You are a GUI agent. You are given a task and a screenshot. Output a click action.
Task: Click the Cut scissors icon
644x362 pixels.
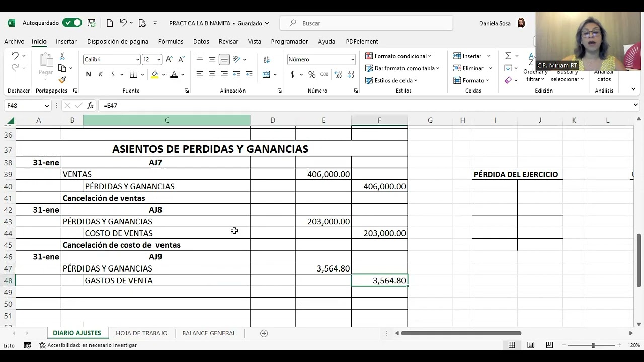[x=62, y=56]
